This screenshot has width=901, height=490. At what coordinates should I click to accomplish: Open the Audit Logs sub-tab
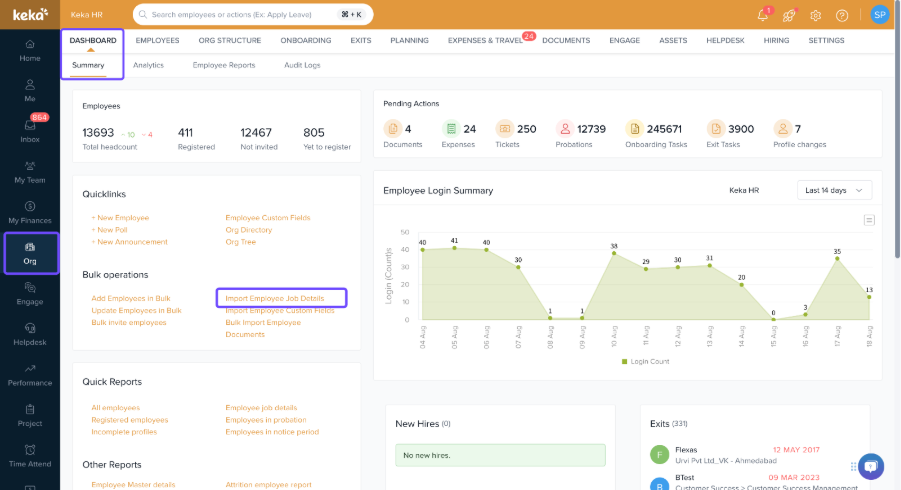coord(302,65)
